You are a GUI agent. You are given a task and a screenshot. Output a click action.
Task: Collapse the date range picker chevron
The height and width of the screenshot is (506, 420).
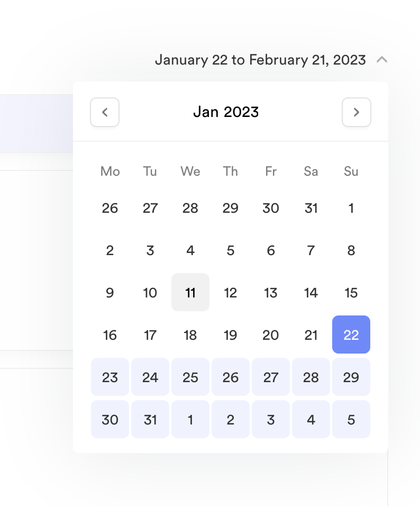382,60
